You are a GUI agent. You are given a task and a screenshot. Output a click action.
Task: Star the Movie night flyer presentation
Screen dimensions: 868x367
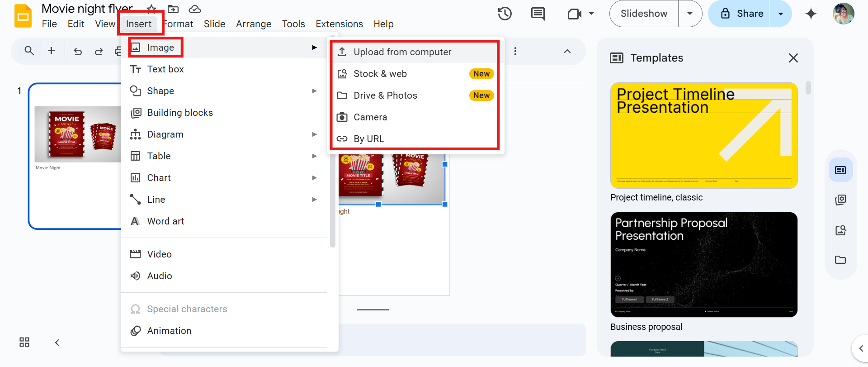point(151,9)
